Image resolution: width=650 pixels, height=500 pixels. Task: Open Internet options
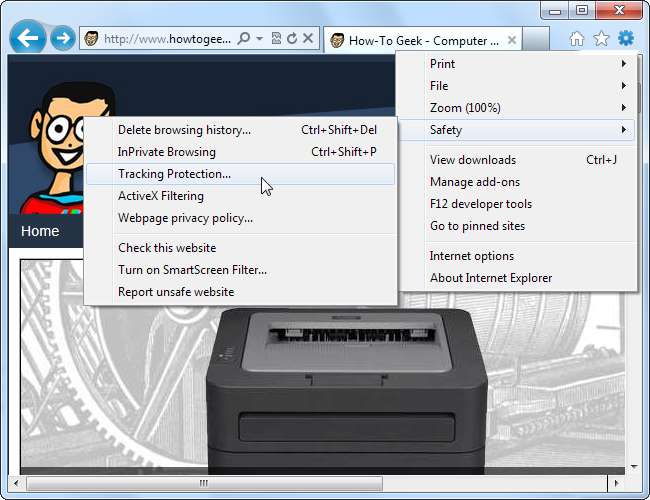517,256
